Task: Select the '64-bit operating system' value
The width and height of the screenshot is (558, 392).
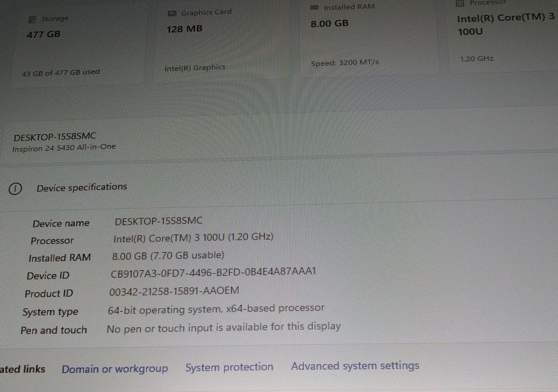Action: point(216,309)
